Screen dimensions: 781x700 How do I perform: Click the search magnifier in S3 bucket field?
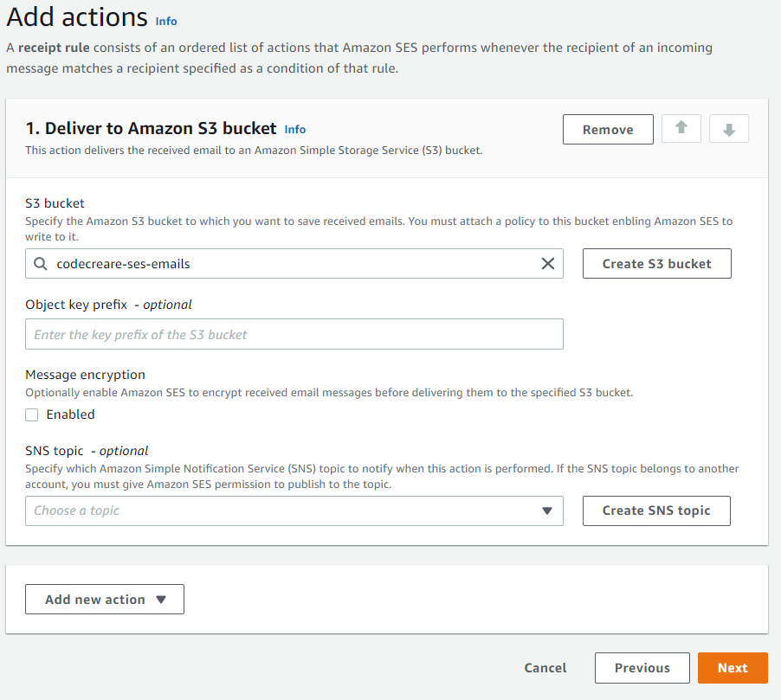[41, 263]
